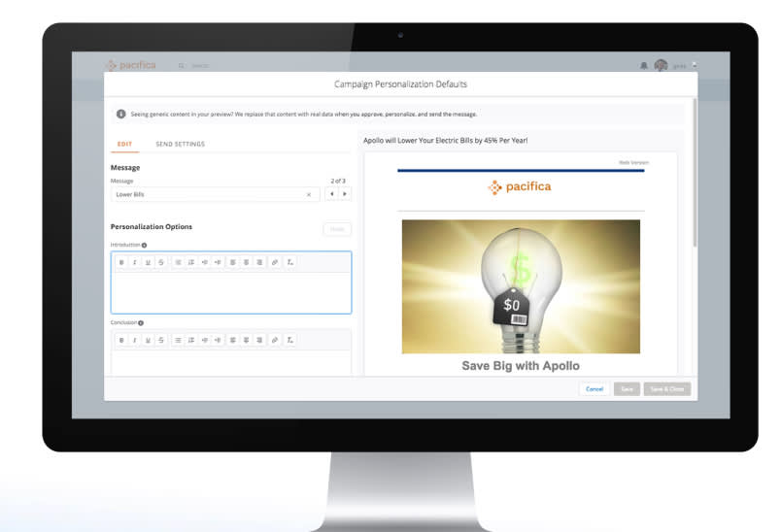Click the search magnifier icon in header
Image resolution: width=781 pixels, height=532 pixels.
(x=182, y=66)
